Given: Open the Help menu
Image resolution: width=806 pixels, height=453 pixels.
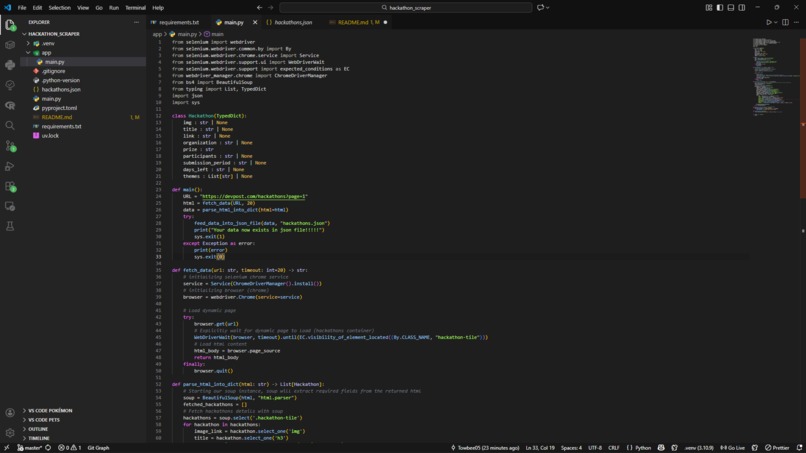Looking at the screenshot, I should tap(158, 8).
